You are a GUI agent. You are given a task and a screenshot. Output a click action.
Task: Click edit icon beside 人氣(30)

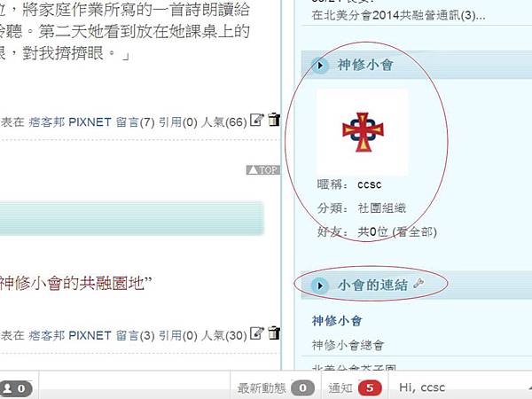tap(256, 333)
